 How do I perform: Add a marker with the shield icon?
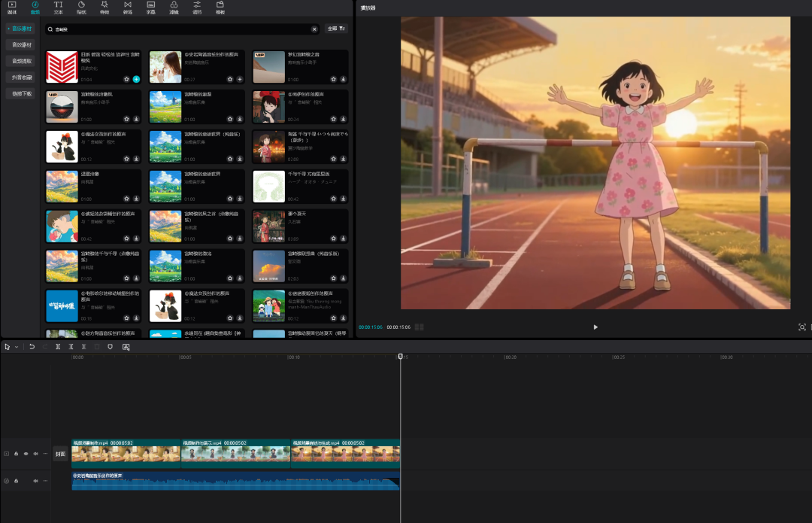pyautogui.click(x=110, y=347)
